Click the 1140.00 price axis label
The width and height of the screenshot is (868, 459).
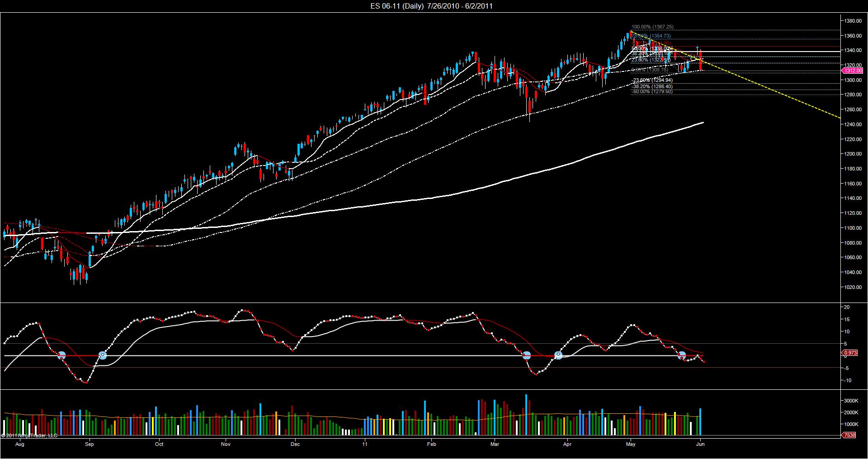click(852, 199)
